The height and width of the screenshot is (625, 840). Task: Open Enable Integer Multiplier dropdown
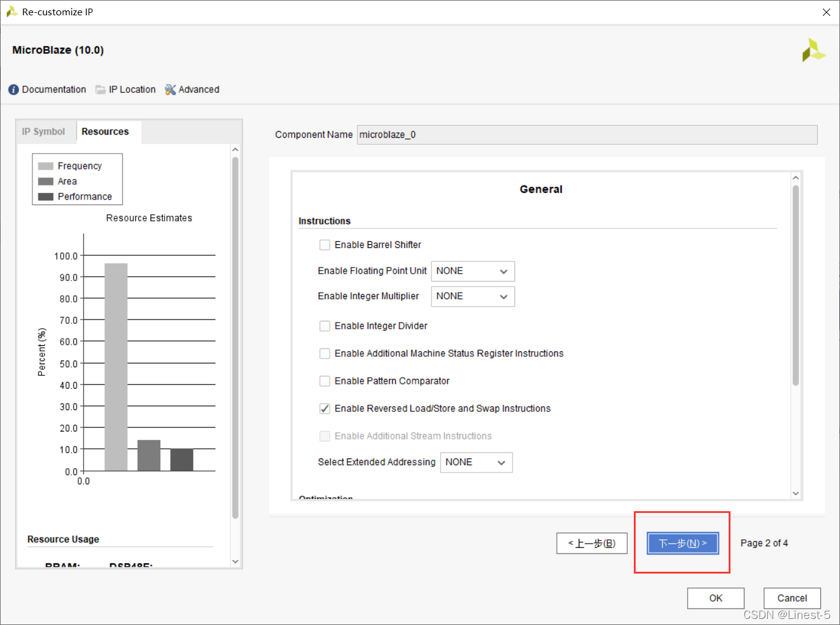pyautogui.click(x=473, y=296)
